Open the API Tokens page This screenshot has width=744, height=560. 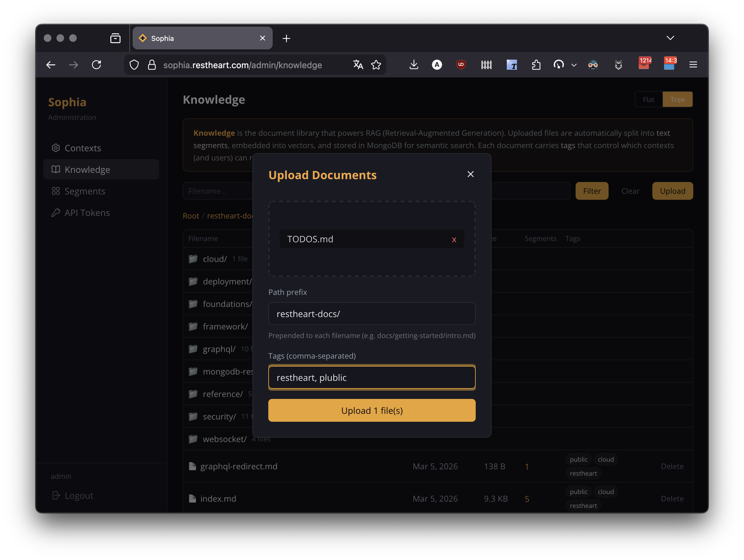(87, 212)
